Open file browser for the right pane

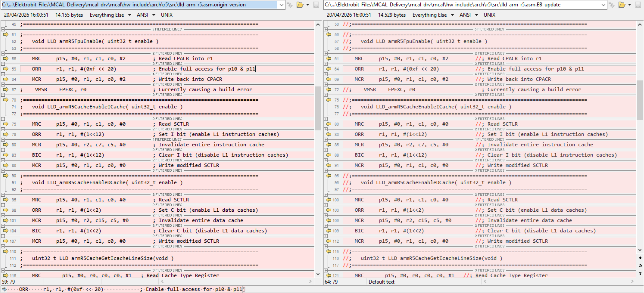(622, 5)
